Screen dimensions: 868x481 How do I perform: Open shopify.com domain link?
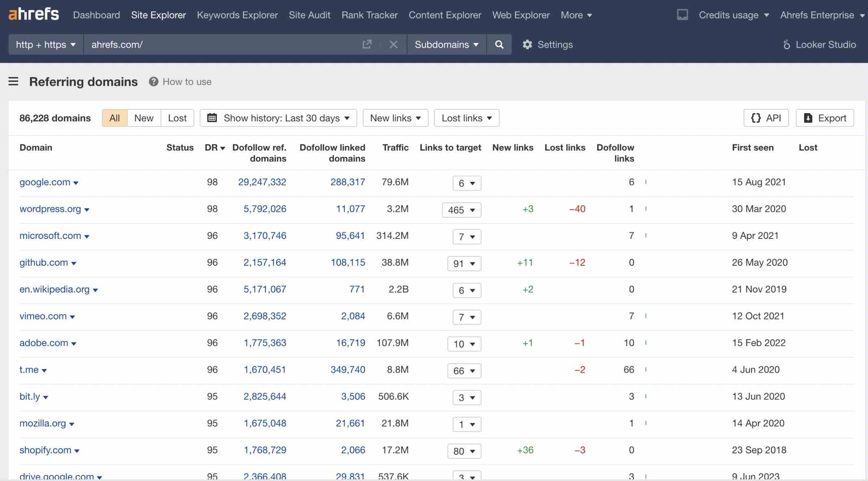(x=45, y=450)
